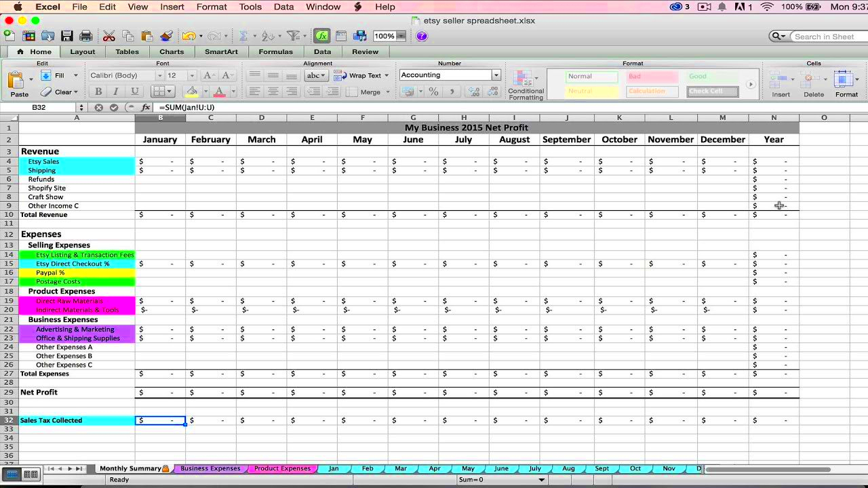This screenshot has width=868, height=488.
Task: Click the Comma style button
Action: point(452,91)
